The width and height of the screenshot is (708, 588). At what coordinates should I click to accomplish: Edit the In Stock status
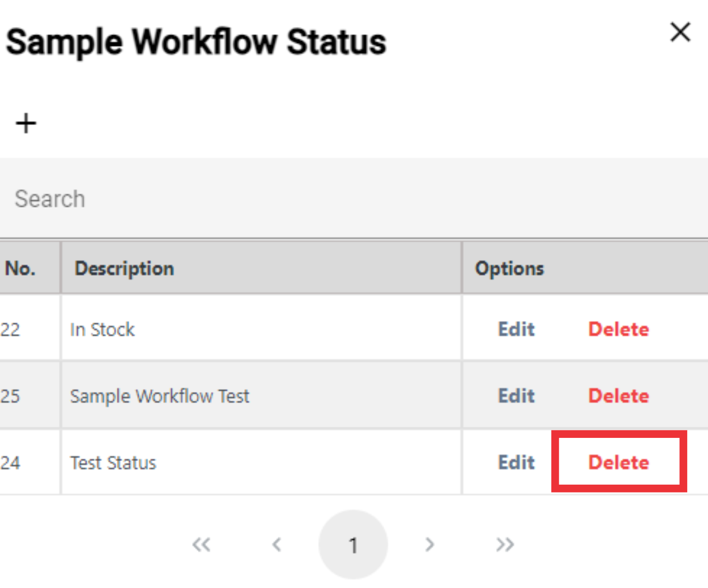coord(516,329)
